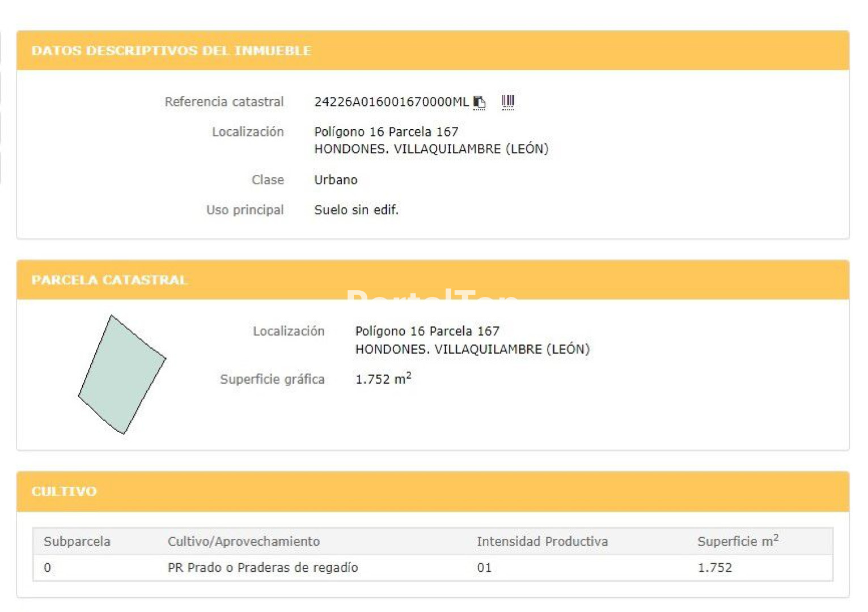The height and width of the screenshot is (612, 868).
Task: Click Polígono 16 Parcela 167 in parcela section
Action: coord(427,331)
